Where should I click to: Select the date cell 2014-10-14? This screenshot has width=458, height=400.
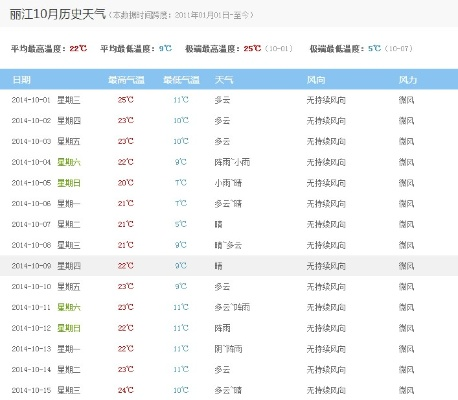coord(31,370)
